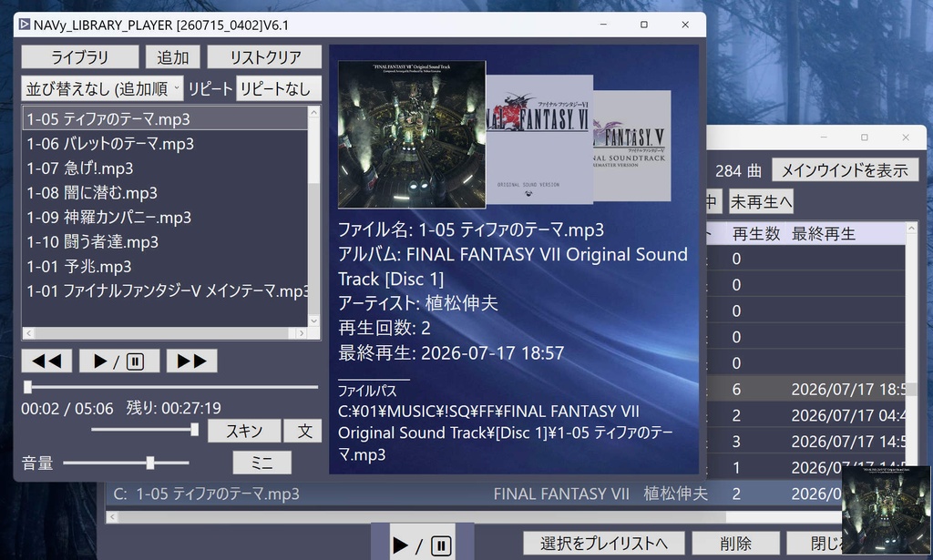Click the Final Fantasy V album cover
This screenshot has width=933, height=560.
632,146
